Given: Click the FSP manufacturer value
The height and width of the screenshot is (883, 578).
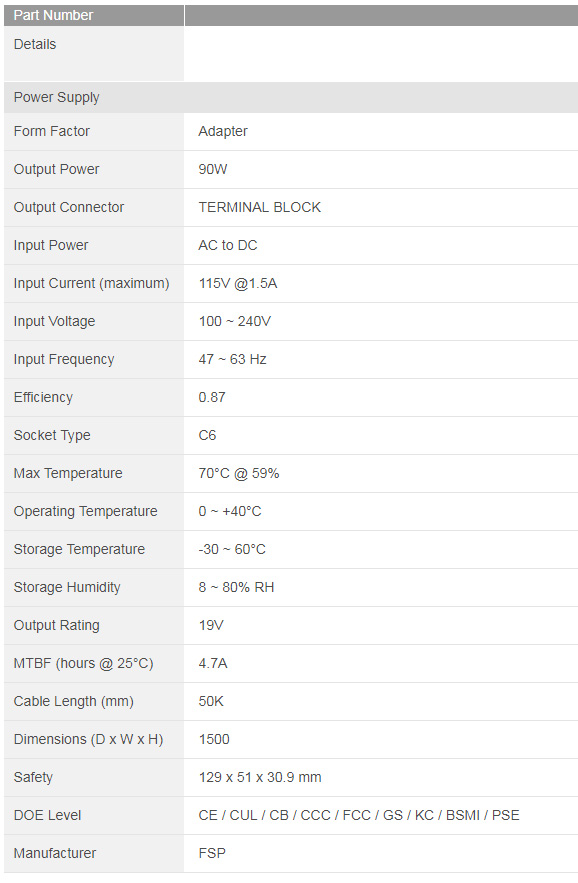Looking at the screenshot, I should 212,853.
